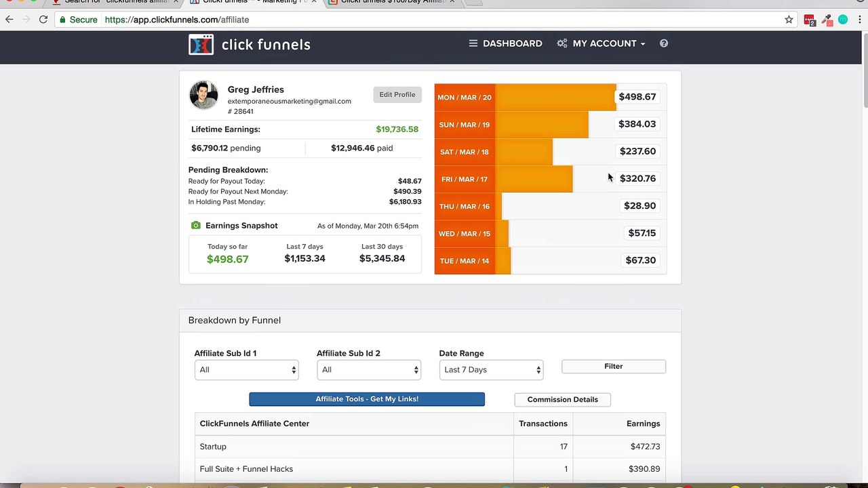Viewport: 868px width, 488px height.
Task: Expand the Affiliate Sub Id 2 dropdown
Action: click(x=369, y=370)
